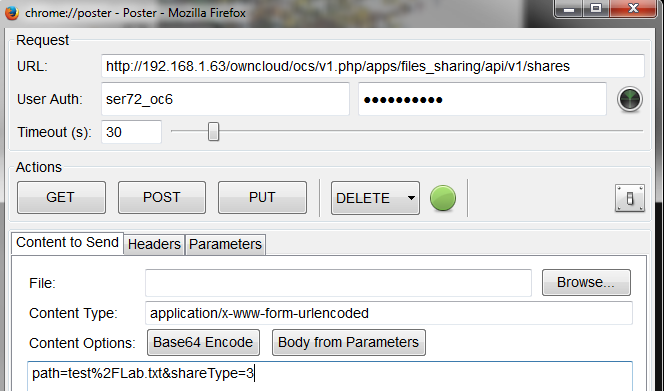
Task: Click the PUT action button
Action: point(262,197)
